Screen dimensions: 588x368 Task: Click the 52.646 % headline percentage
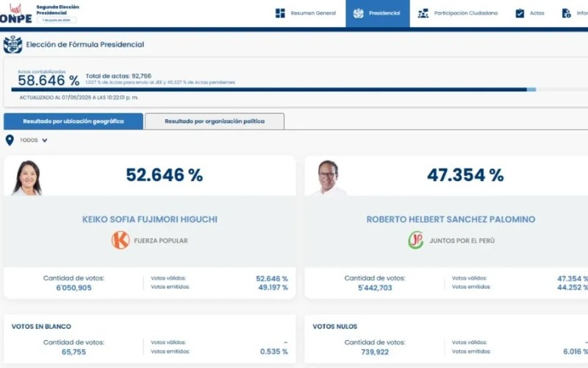[164, 175]
